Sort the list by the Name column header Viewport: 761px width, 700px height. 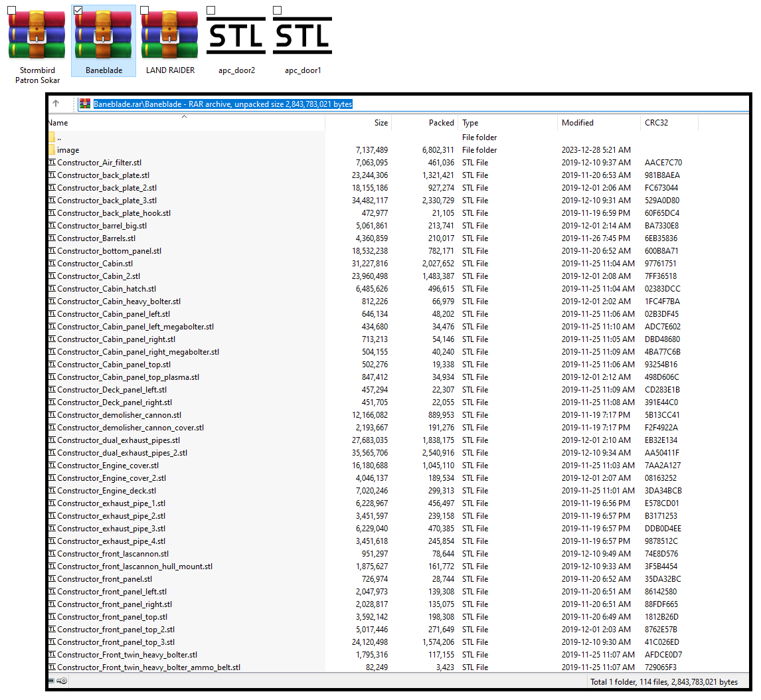point(187,123)
